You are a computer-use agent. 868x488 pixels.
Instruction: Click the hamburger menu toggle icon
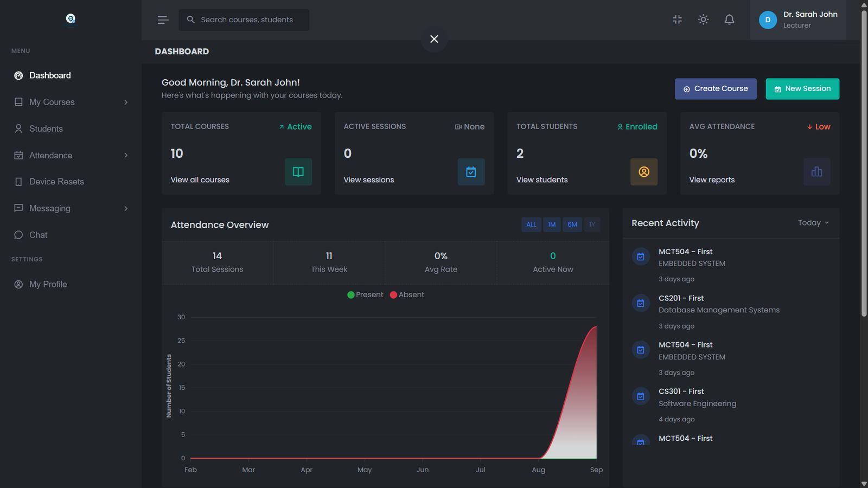coord(163,20)
